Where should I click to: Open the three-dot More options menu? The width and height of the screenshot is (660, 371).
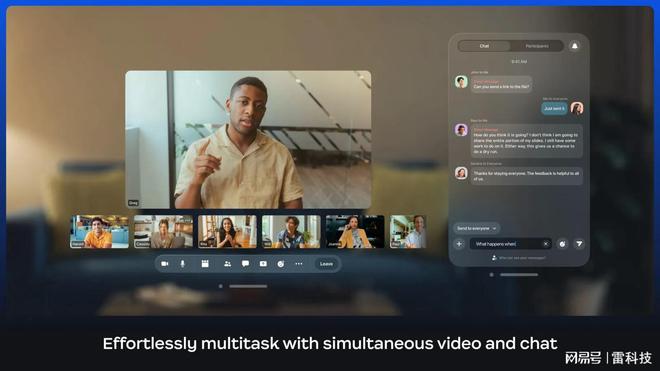[299, 264]
